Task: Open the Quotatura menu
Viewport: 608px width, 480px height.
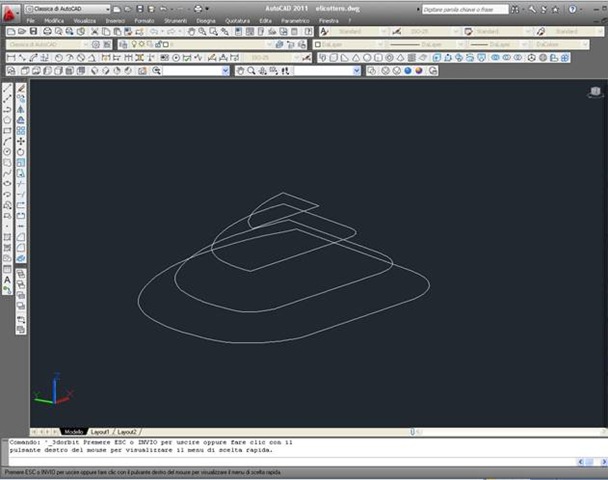Action: tap(234, 20)
